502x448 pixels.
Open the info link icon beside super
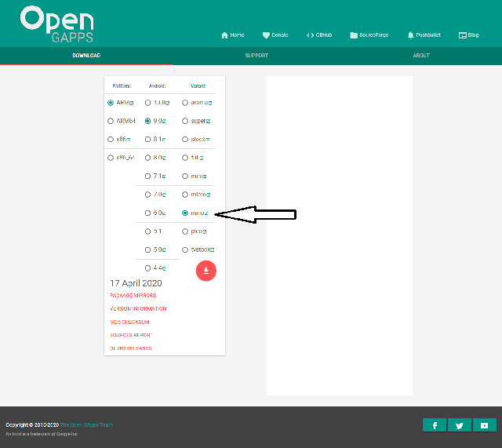[208, 122]
